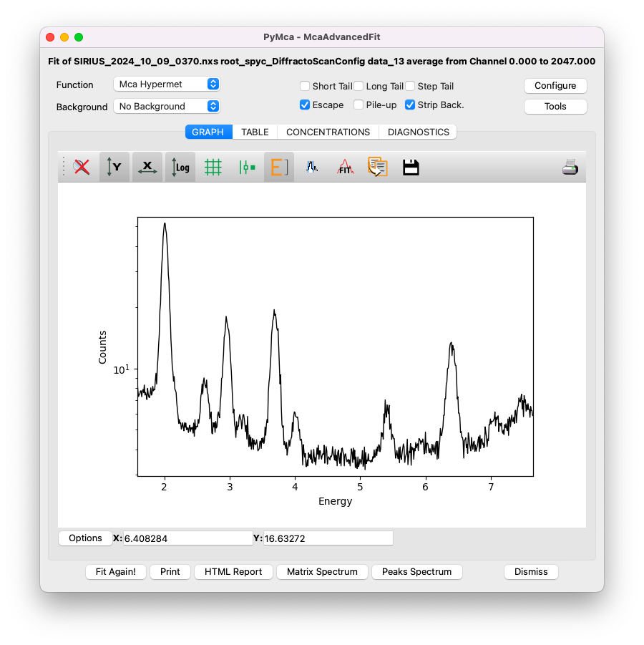Image resolution: width=644 pixels, height=645 pixels.
Task: Uncheck the Strip Back. checkbox
Action: [410, 105]
